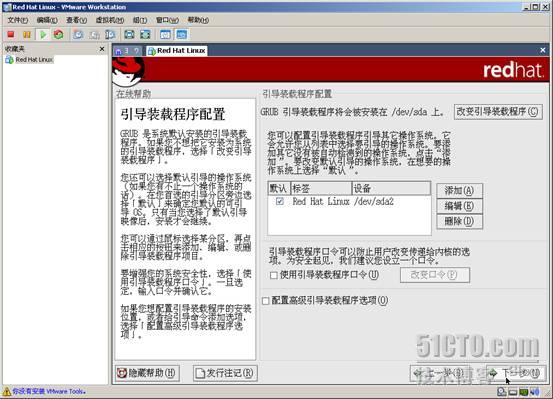Enable the use boot loader password checkbox
Screen dimensions: 553x399
click(273, 275)
